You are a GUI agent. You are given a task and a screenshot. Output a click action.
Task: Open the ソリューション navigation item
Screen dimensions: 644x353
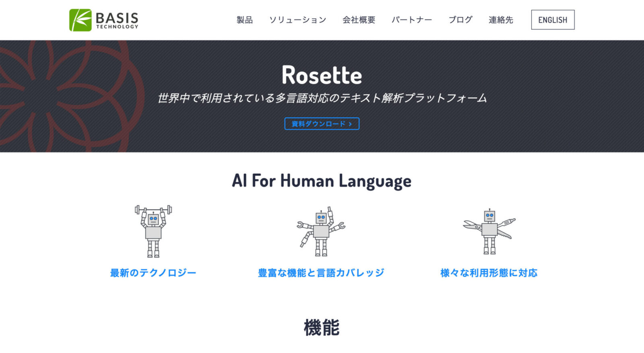coord(297,20)
